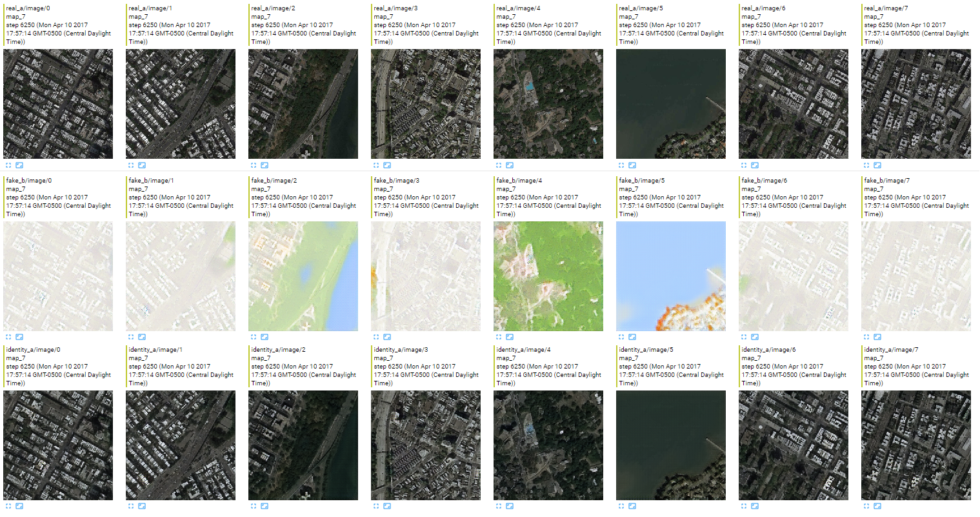Viewport: 980px width, 517px height.
Task: Expand real_a/image/2 card to full width
Action: coord(254,165)
